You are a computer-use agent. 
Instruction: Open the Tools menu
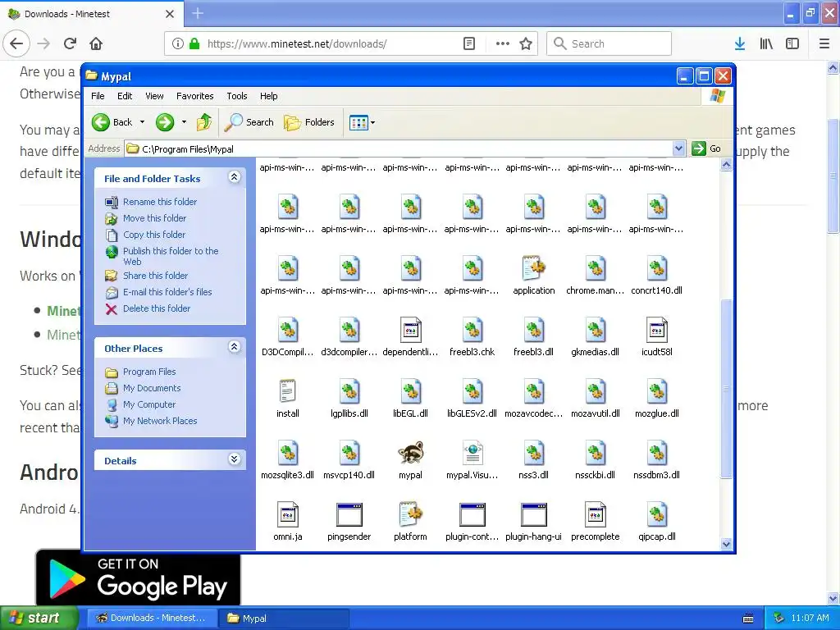click(x=237, y=96)
